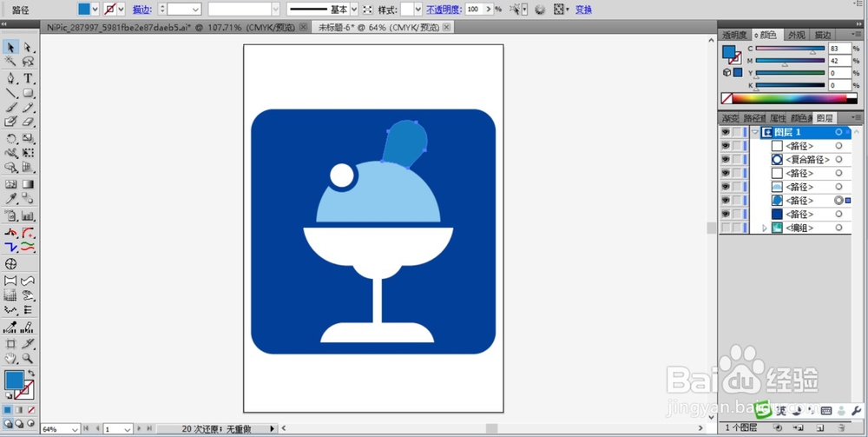Select the Hand tool

tap(10, 358)
